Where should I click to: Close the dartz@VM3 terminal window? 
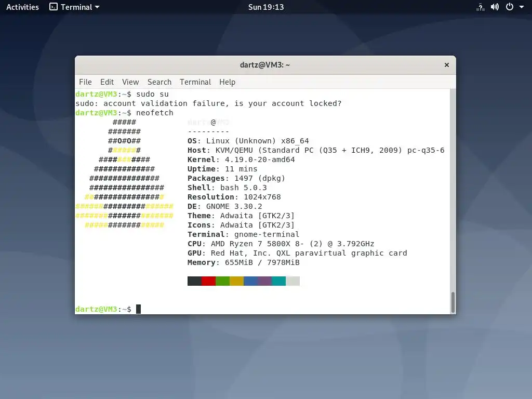point(446,65)
